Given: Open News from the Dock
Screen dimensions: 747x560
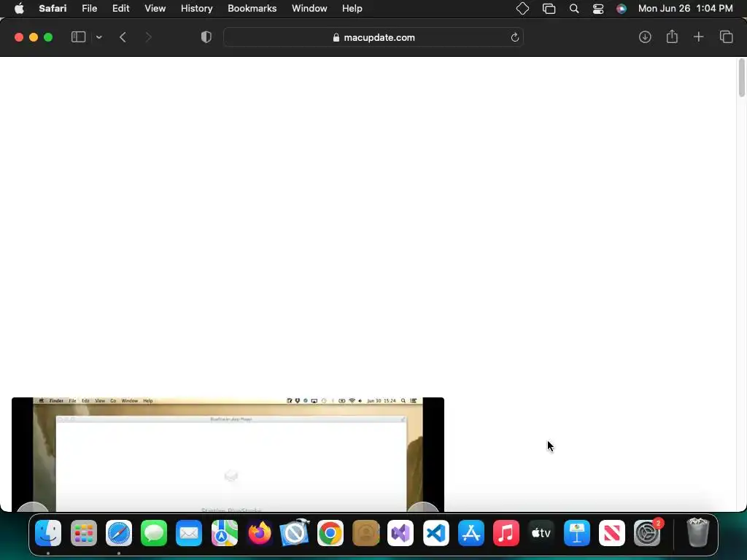Looking at the screenshot, I should (612, 533).
